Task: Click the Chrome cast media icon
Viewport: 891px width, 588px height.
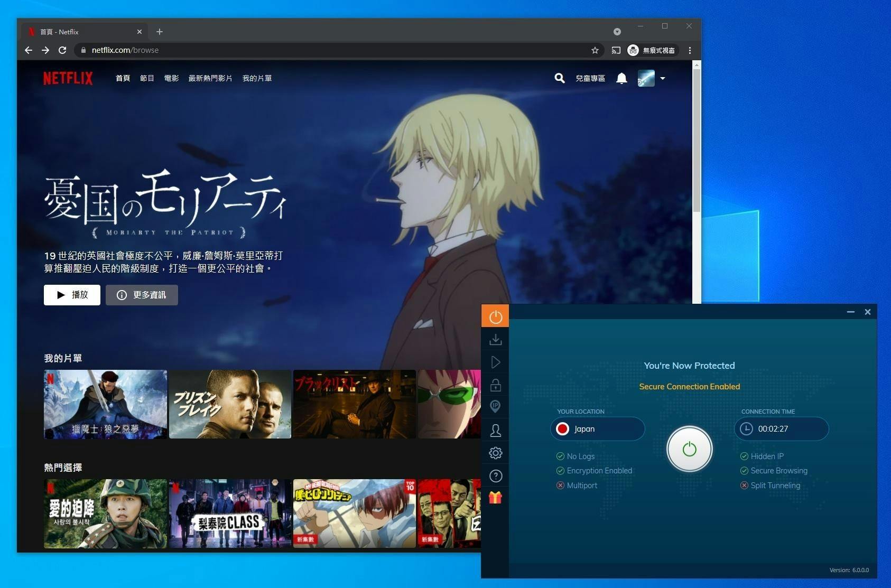Action: coord(616,50)
